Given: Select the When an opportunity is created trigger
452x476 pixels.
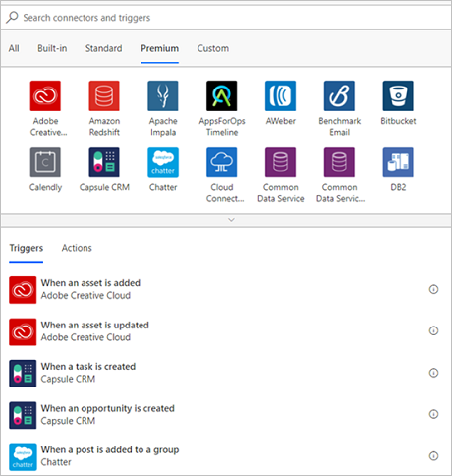Looking at the screenshot, I should [226, 415].
